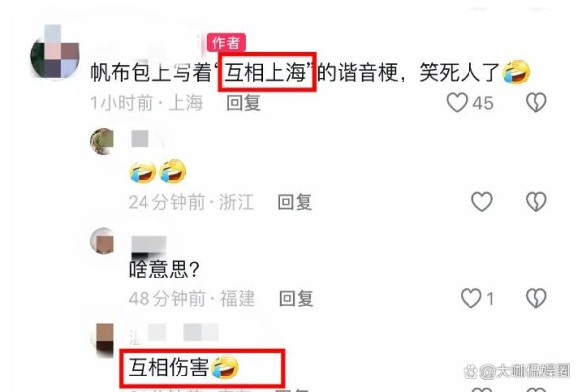Click the red 作者 badge
Screen dimensions: 582x392
click(226, 43)
